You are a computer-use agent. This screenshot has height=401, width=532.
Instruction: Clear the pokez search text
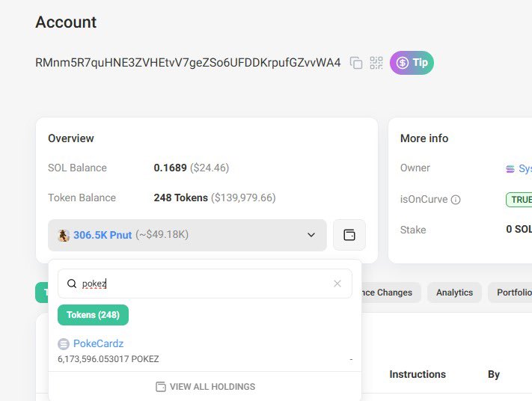click(x=337, y=284)
